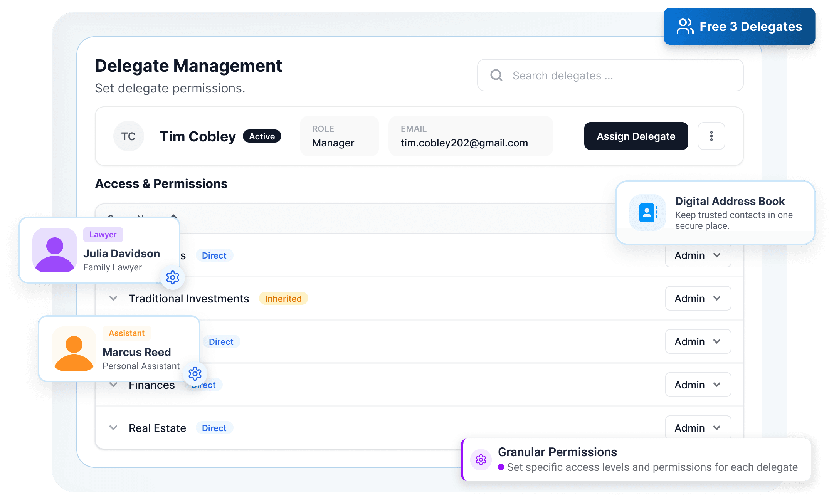Click the Assistant tag on Marcus's card
Screen dimensions: 834x504
pos(126,333)
